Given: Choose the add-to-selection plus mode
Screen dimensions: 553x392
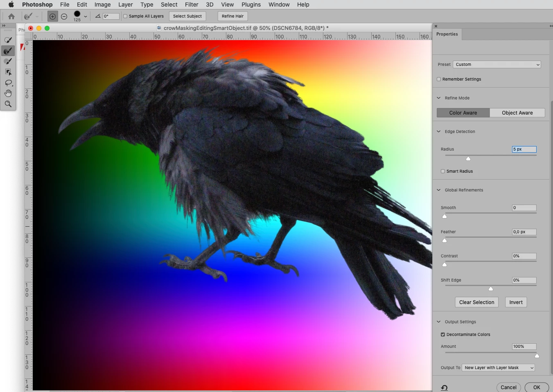Looking at the screenshot, I should click(x=52, y=16).
